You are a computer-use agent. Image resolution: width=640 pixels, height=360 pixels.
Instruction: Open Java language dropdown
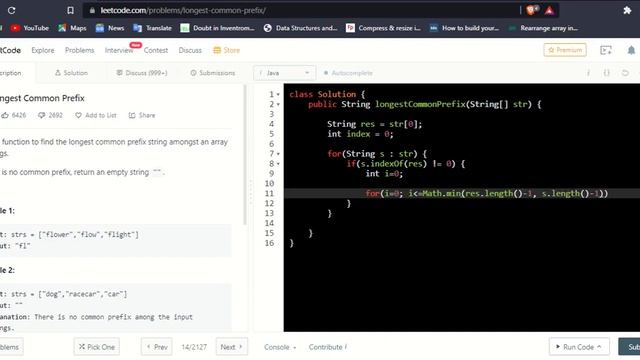(x=284, y=73)
